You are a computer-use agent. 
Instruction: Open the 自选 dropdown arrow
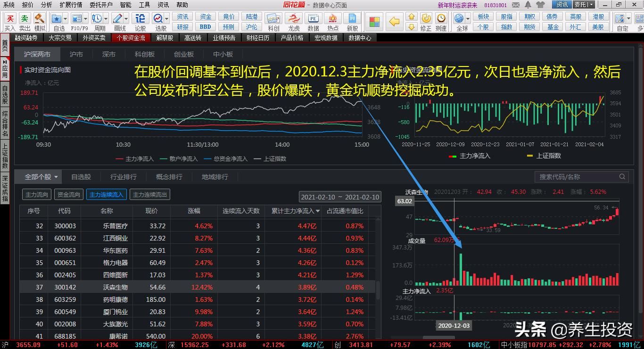[66, 19]
